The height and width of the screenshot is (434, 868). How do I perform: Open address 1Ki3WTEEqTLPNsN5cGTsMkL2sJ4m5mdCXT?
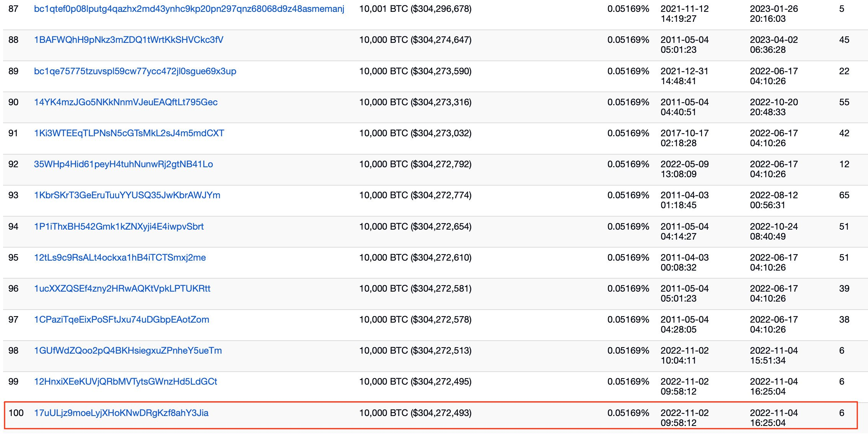point(129,133)
